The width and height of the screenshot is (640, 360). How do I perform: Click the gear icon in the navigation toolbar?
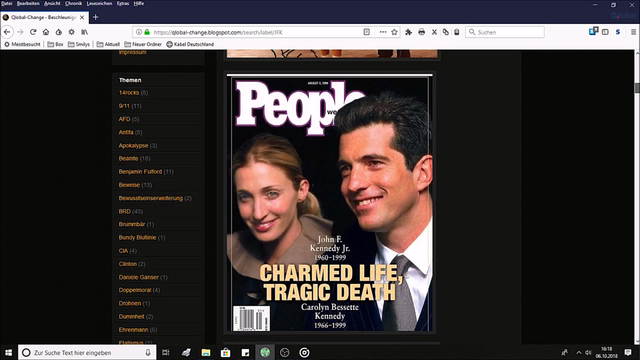[71, 32]
